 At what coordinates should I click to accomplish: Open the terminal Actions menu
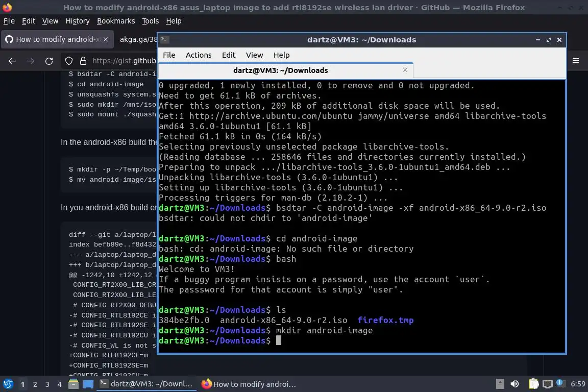pyautogui.click(x=199, y=55)
